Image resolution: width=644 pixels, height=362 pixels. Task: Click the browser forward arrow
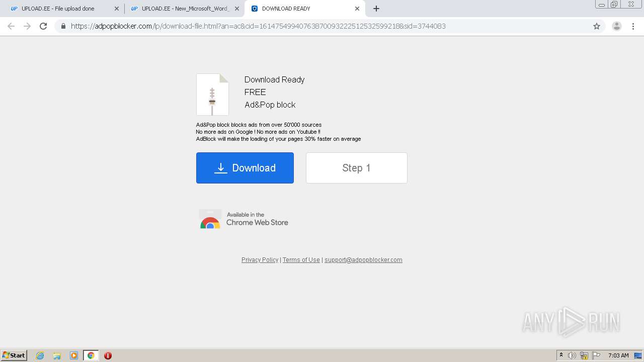tap(27, 26)
